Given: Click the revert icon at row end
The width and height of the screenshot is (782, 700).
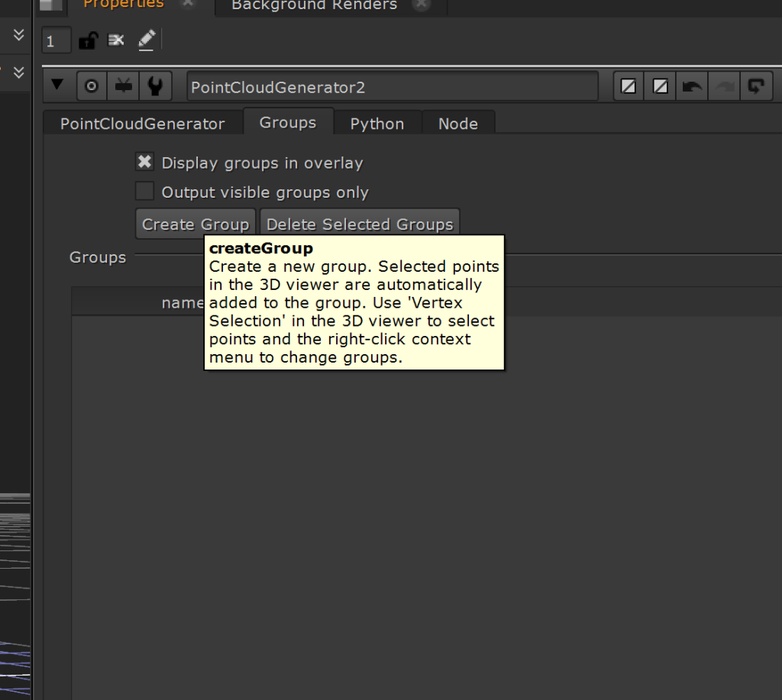Looking at the screenshot, I should coord(756,86).
